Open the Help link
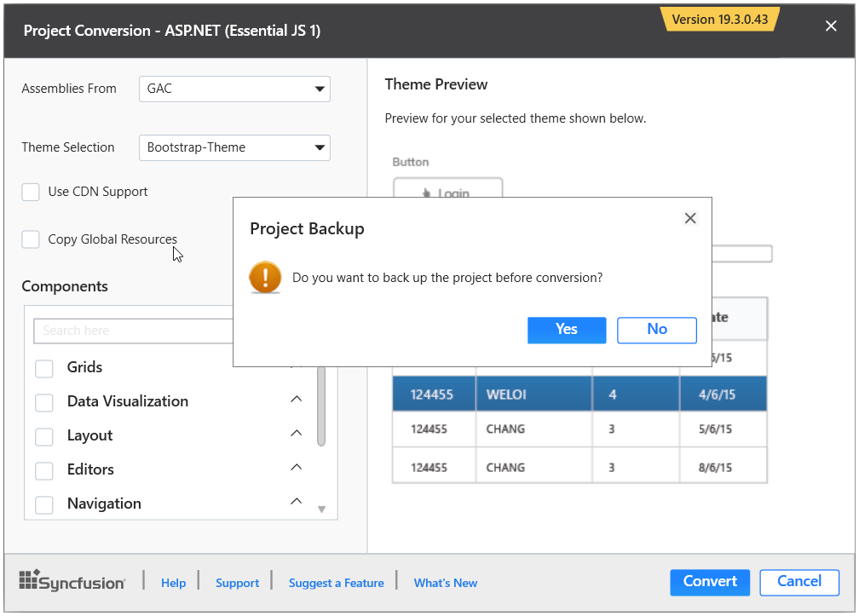Image resolution: width=859 pixels, height=616 pixels. 173,583
